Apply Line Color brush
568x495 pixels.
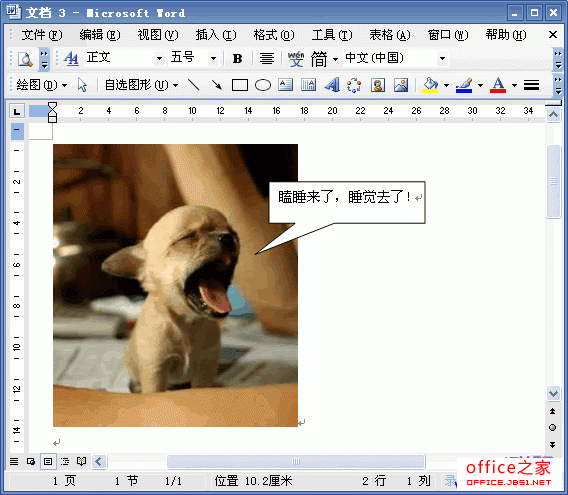[464, 86]
